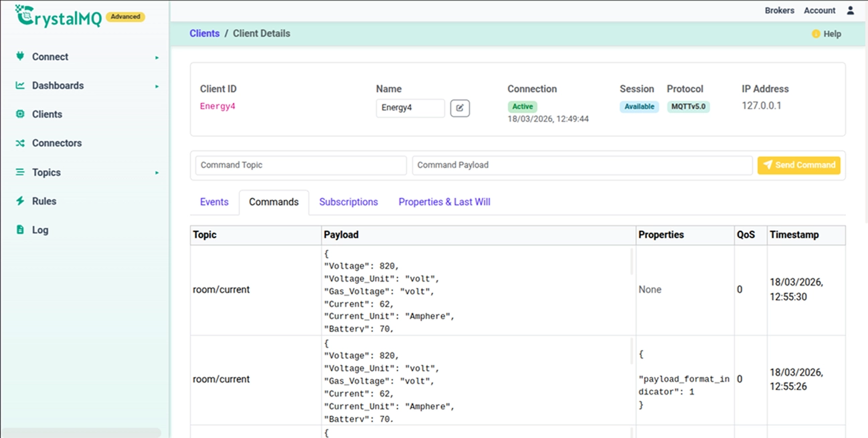The width and height of the screenshot is (868, 438).
Task: Expand the Topics submenu arrow
Action: click(157, 173)
